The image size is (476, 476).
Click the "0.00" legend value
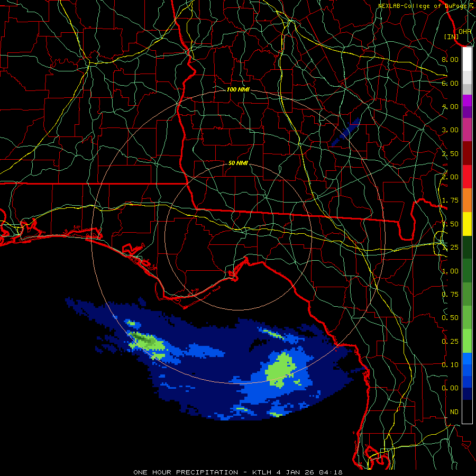click(x=450, y=388)
